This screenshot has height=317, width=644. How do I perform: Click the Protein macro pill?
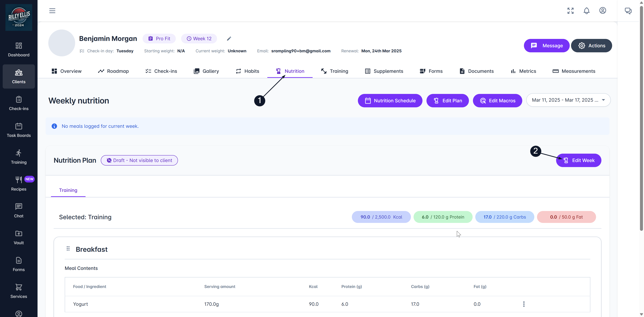tap(443, 217)
